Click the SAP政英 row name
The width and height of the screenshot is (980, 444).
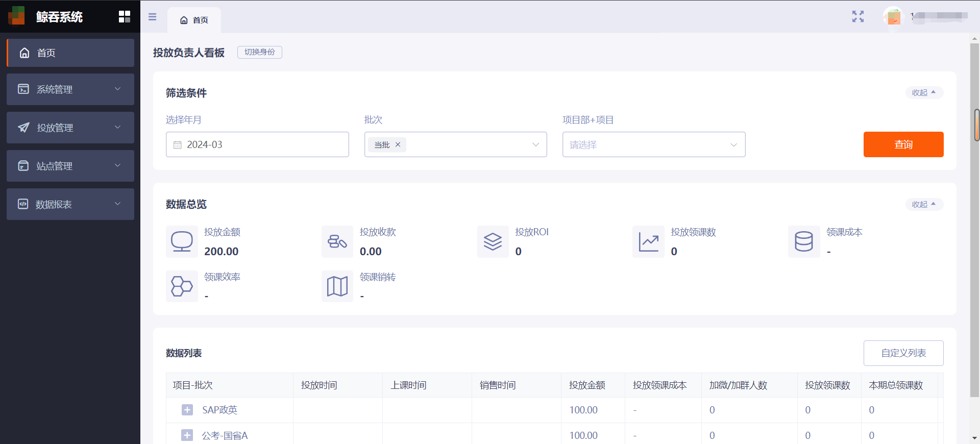tap(219, 410)
